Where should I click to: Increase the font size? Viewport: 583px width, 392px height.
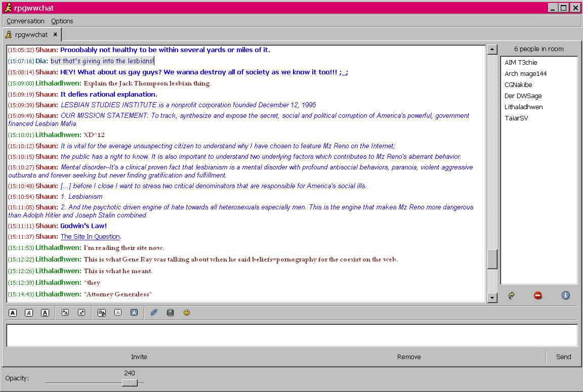(65, 313)
